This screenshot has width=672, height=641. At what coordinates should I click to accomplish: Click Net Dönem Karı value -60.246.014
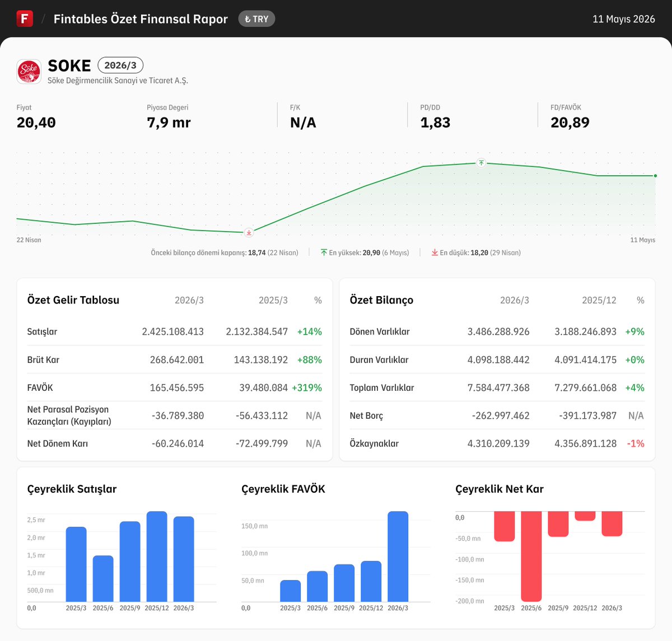click(178, 443)
